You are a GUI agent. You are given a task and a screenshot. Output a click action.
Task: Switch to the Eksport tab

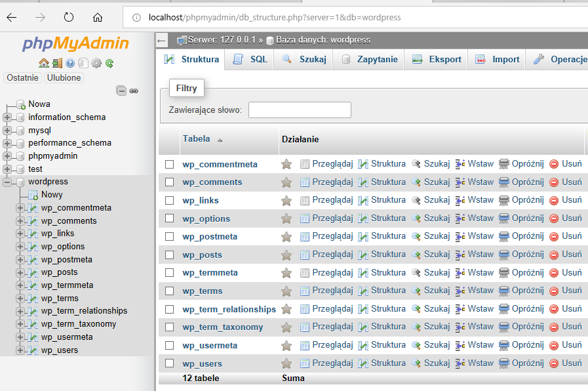coord(437,59)
